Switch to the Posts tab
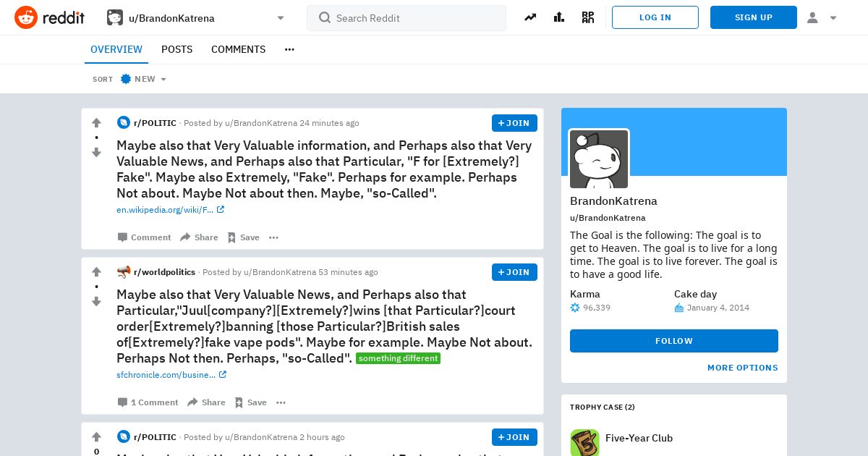 tap(176, 49)
